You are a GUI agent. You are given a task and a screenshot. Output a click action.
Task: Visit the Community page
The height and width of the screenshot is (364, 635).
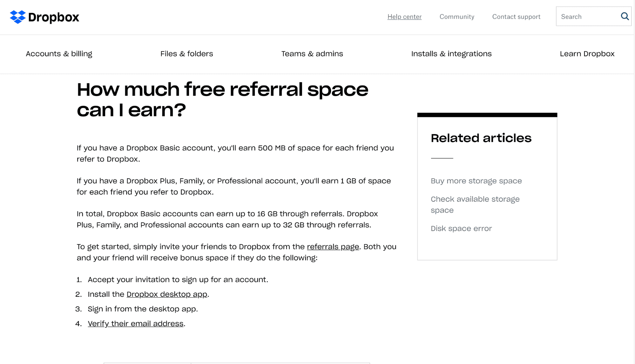[456, 17]
